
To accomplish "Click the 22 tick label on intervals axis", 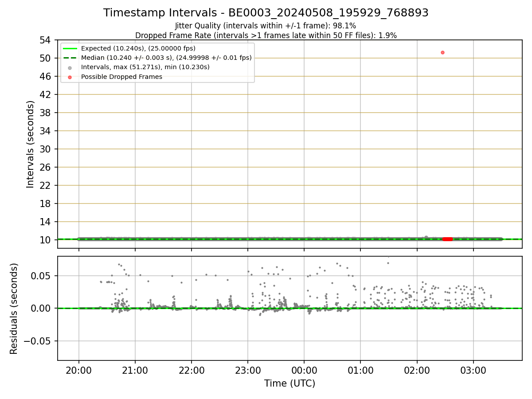I will pos(46,185).
